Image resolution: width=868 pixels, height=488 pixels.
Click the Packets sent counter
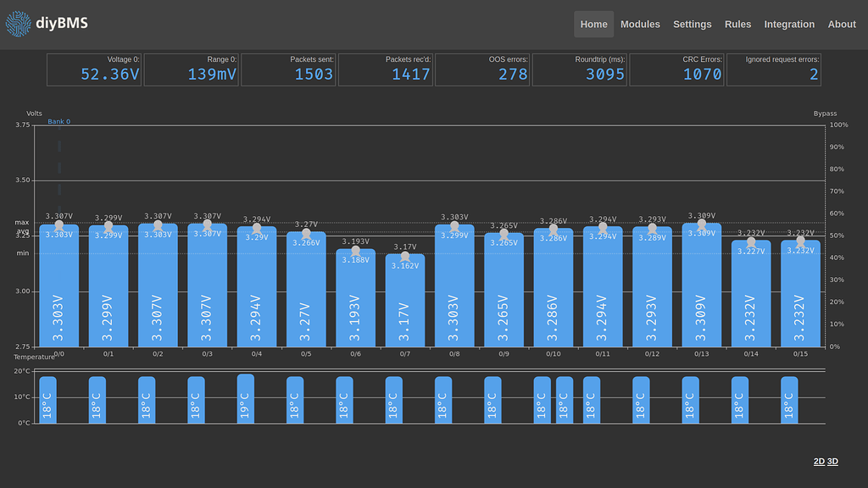point(288,69)
